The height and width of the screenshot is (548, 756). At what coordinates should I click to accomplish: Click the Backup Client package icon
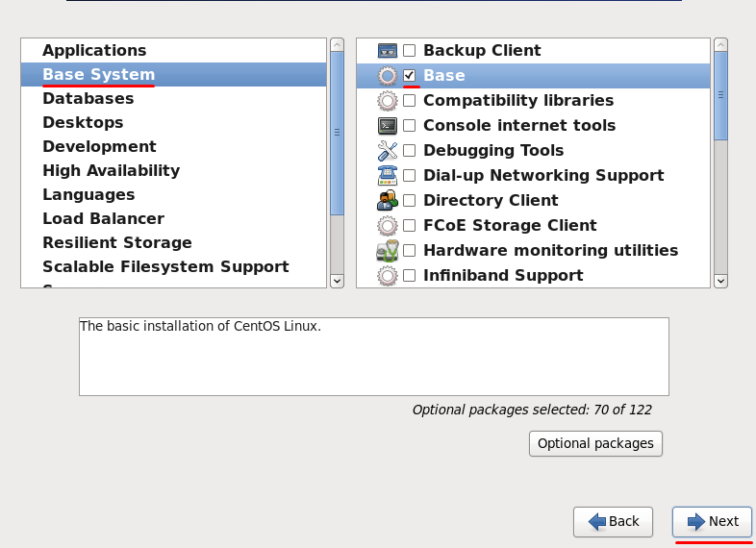pos(388,50)
